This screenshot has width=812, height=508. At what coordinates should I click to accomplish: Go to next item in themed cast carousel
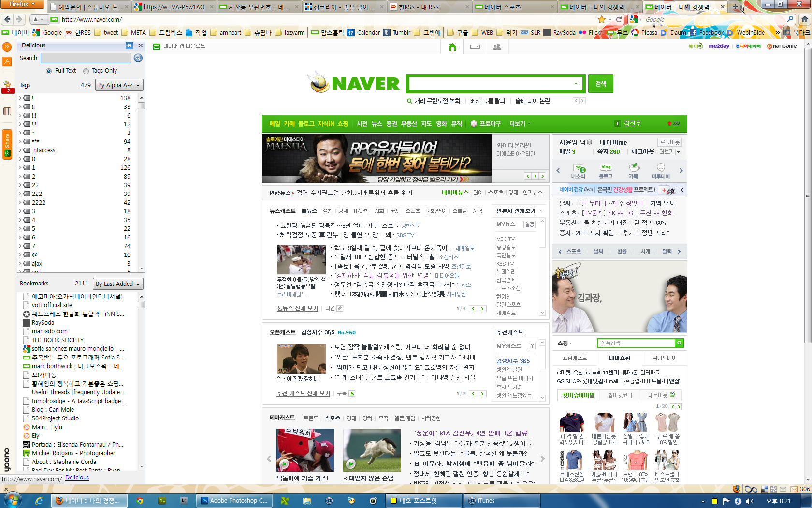(x=543, y=459)
